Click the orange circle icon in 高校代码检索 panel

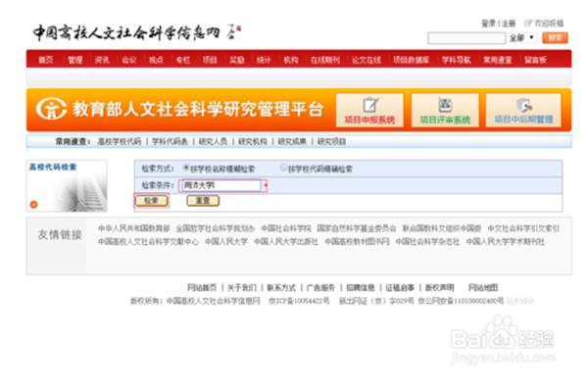click(33, 205)
